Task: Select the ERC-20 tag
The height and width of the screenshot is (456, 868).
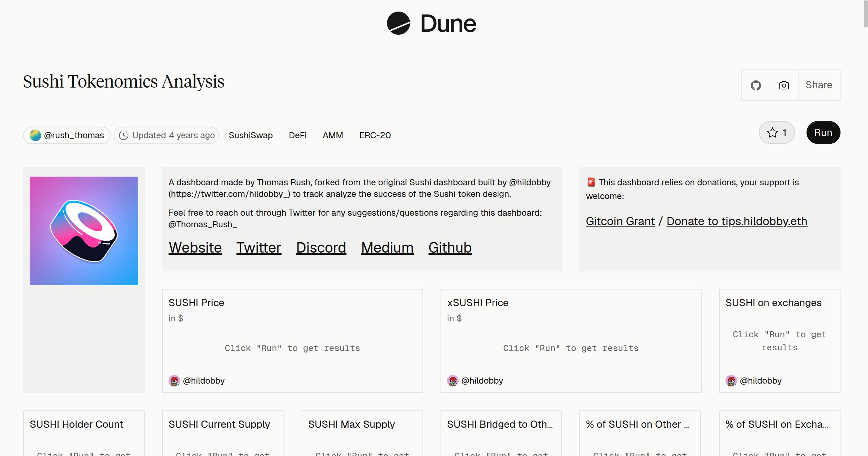Action: click(x=375, y=135)
